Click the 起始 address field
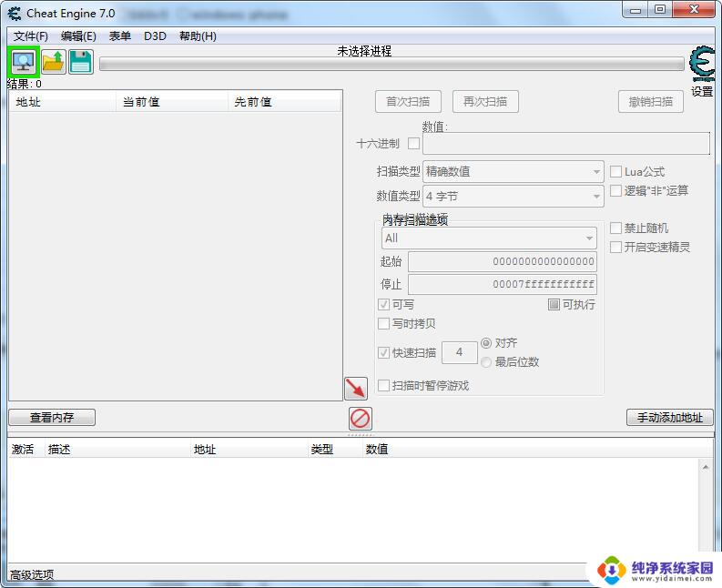The image size is (722, 588). point(503,261)
